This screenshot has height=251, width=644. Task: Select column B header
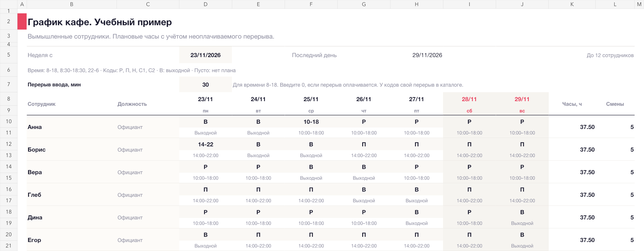pos(72,4)
